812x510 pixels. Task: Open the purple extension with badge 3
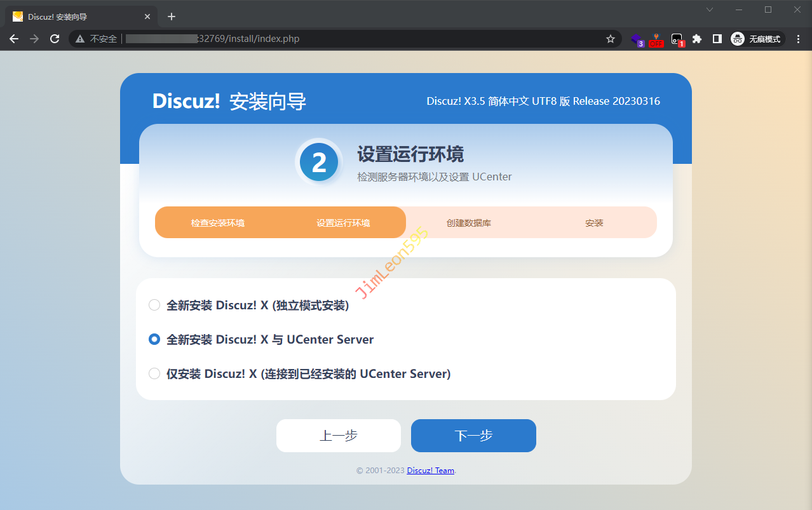[x=636, y=39]
